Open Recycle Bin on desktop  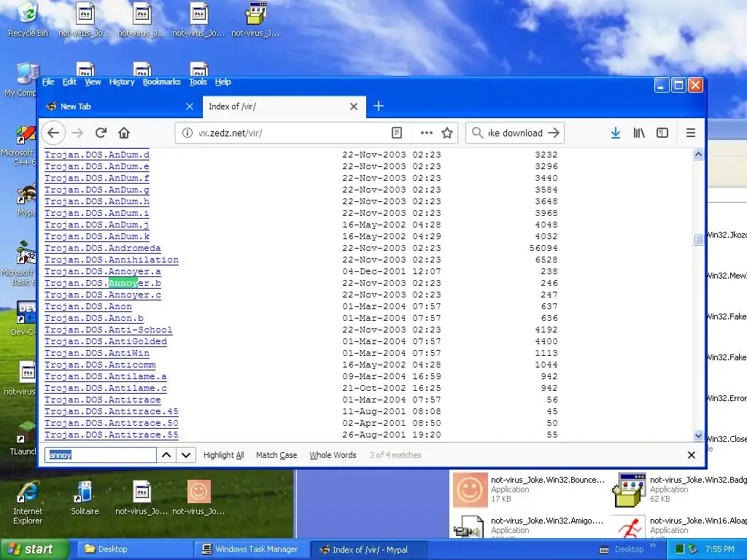(28, 20)
